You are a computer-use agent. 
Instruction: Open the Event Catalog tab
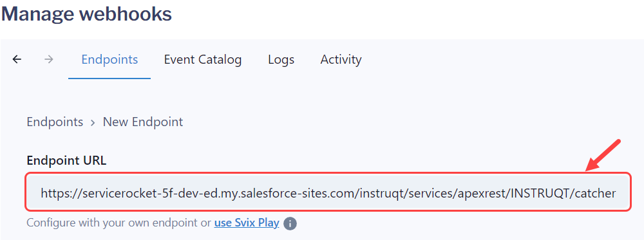[x=203, y=60]
